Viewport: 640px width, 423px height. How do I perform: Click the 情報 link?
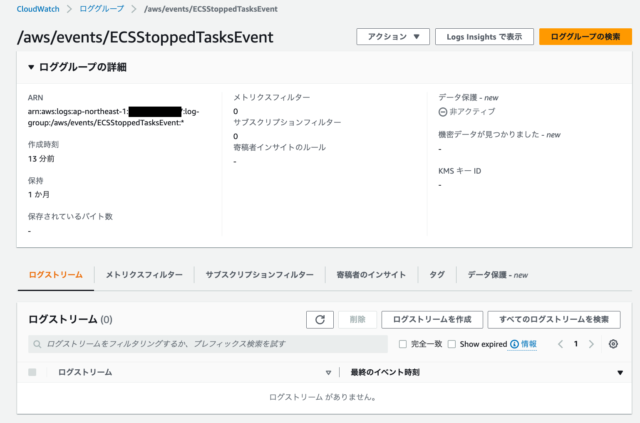point(529,344)
